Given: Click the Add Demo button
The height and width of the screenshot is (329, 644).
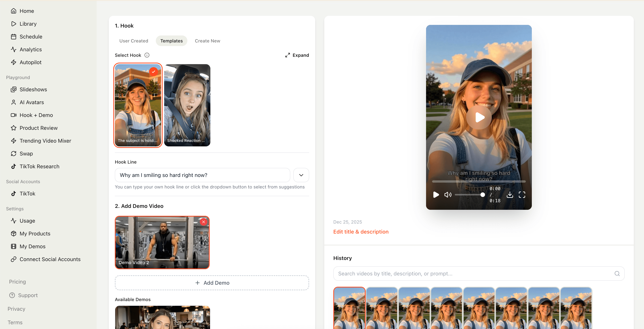Looking at the screenshot, I should pyautogui.click(x=212, y=283).
